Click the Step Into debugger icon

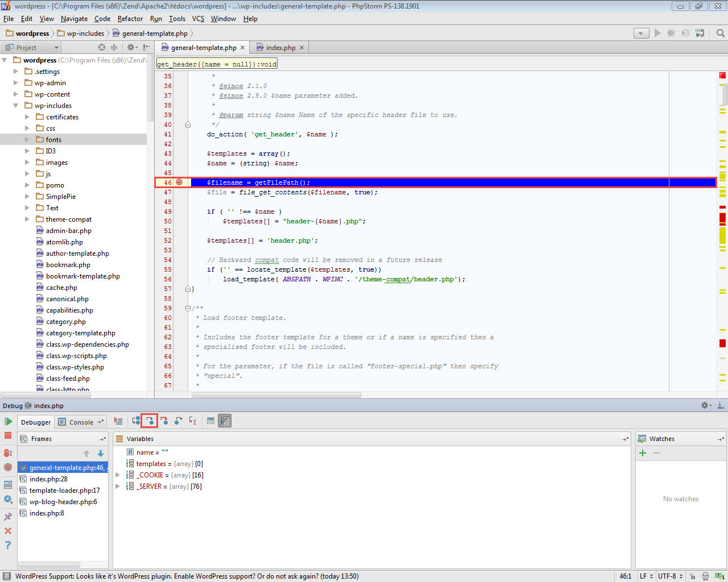(150, 421)
